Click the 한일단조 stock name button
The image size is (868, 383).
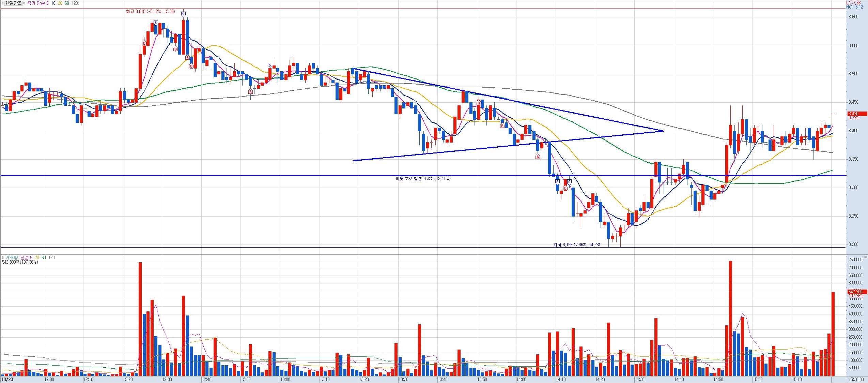pos(13,3)
